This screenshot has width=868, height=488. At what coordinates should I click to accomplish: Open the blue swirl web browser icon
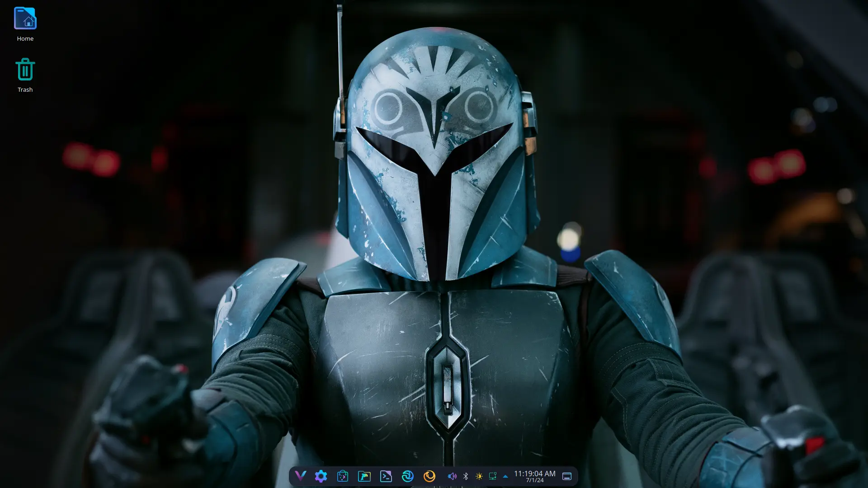pyautogui.click(x=408, y=476)
